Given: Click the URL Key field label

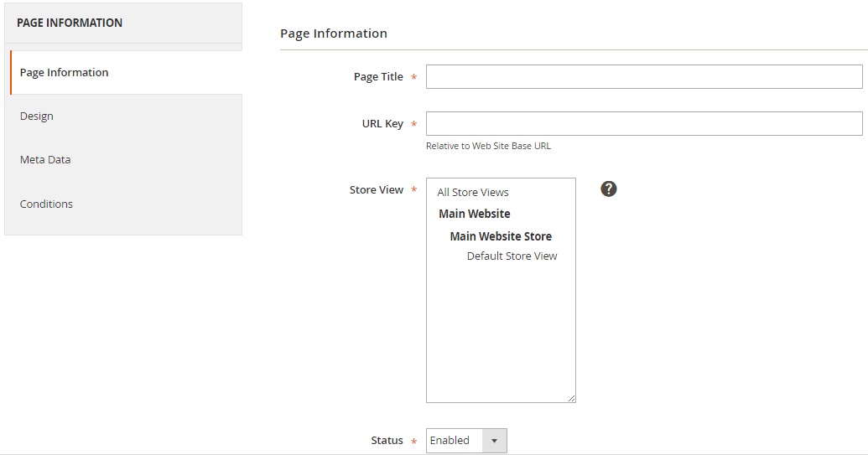Looking at the screenshot, I should pos(382,124).
